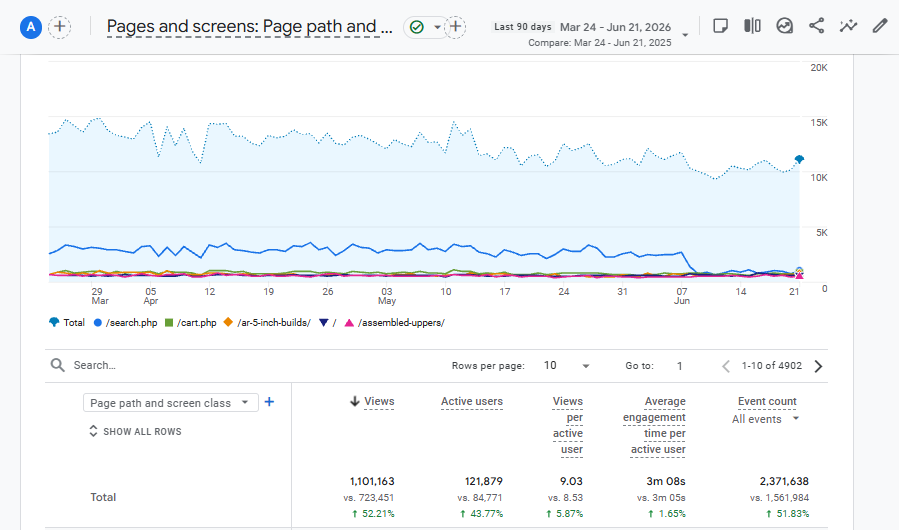Toggle the compare columns icon
899x530 pixels.
tap(752, 26)
